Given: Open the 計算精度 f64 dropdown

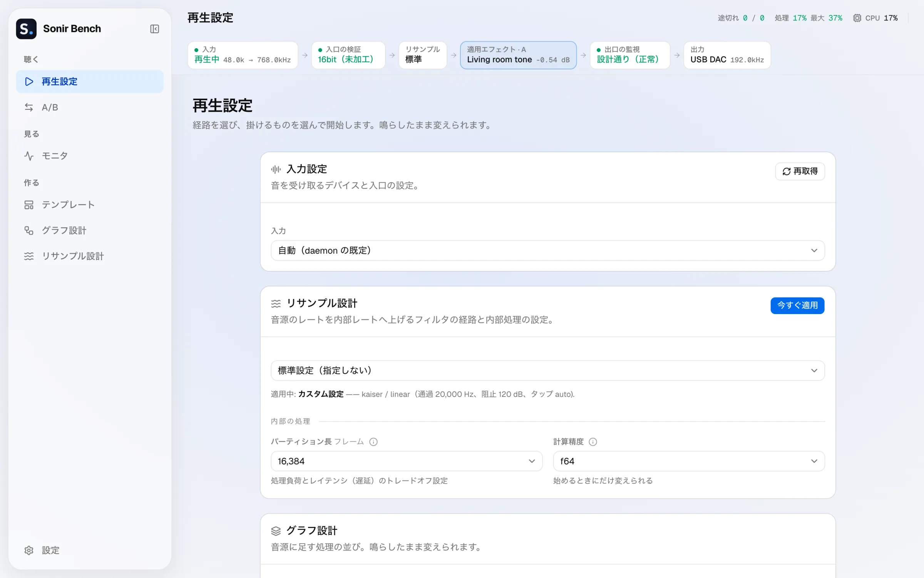Looking at the screenshot, I should pos(689,461).
